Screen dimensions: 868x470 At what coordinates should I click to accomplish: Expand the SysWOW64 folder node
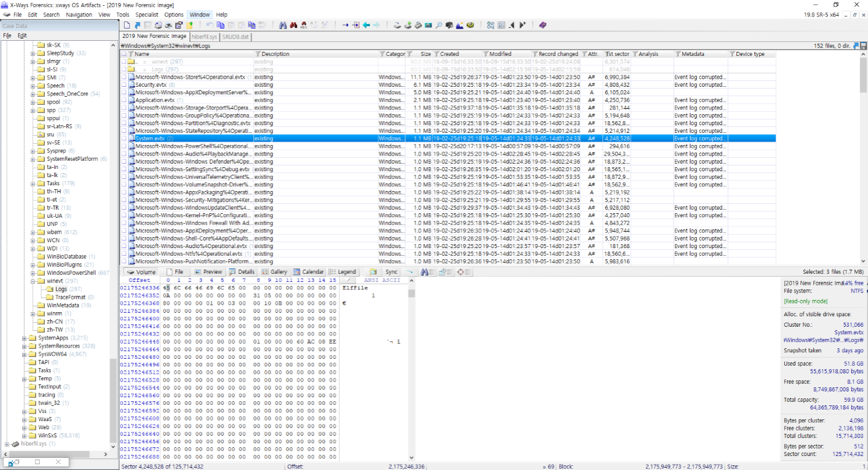click(24, 354)
